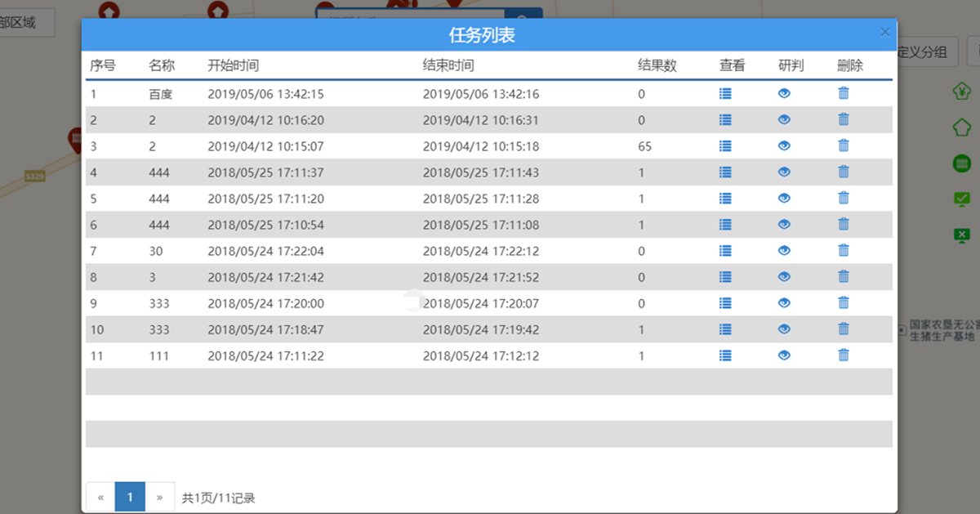Screen dimensions: 980x514
Task: Click the 任务列表 dialog title
Action: pos(482,35)
